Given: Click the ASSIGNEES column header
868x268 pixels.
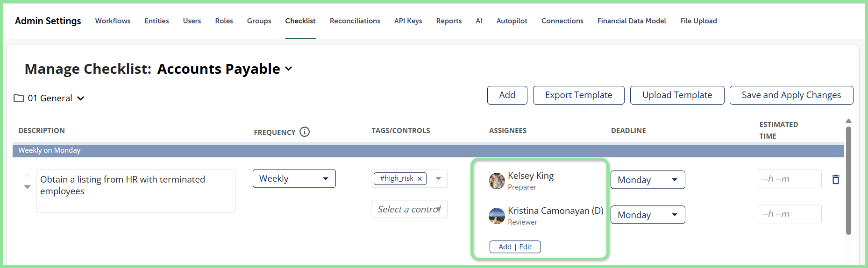Looking at the screenshot, I should 508,131.
